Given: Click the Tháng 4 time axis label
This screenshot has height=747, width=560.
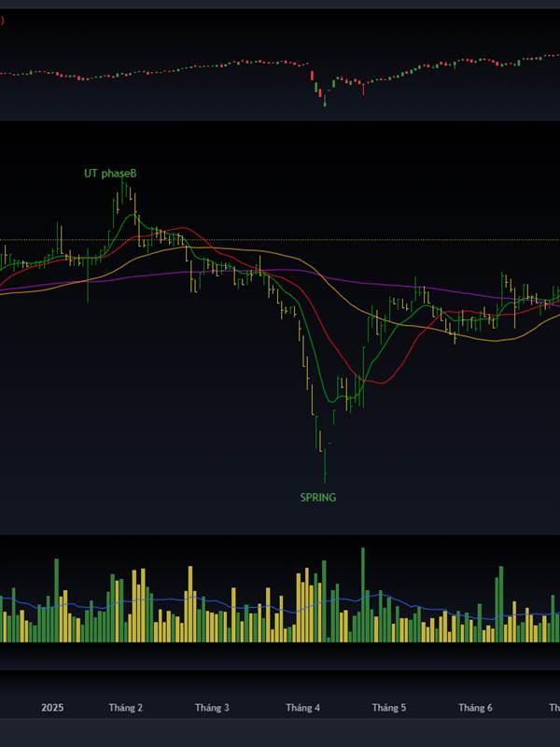Looking at the screenshot, I should pos(302,708).
